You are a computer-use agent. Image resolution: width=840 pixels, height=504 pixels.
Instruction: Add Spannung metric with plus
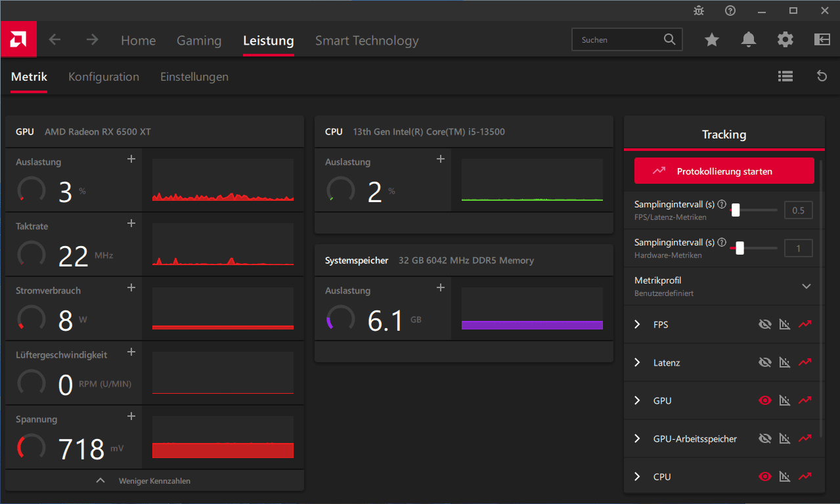[x=131, y=416]
